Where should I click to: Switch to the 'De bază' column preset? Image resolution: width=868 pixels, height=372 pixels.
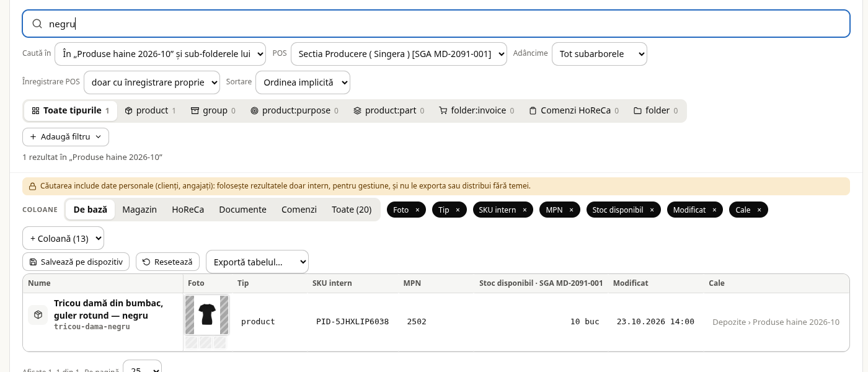point(91,210)
